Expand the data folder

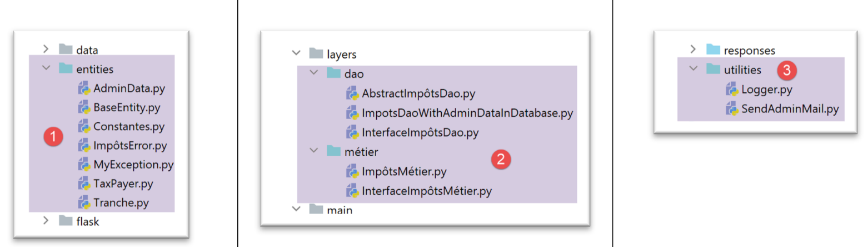pos(46,49)
